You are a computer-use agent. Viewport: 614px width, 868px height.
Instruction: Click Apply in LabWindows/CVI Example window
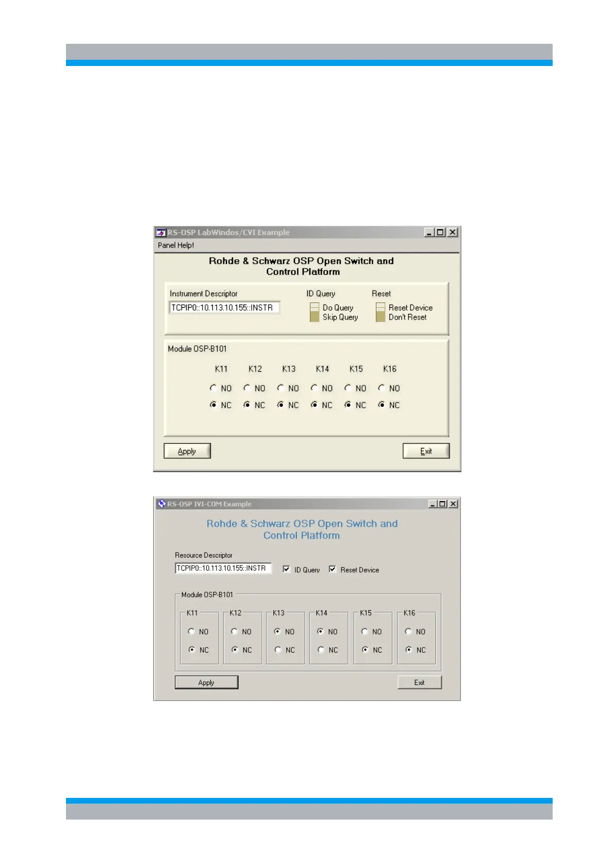[x=187, y=451]
